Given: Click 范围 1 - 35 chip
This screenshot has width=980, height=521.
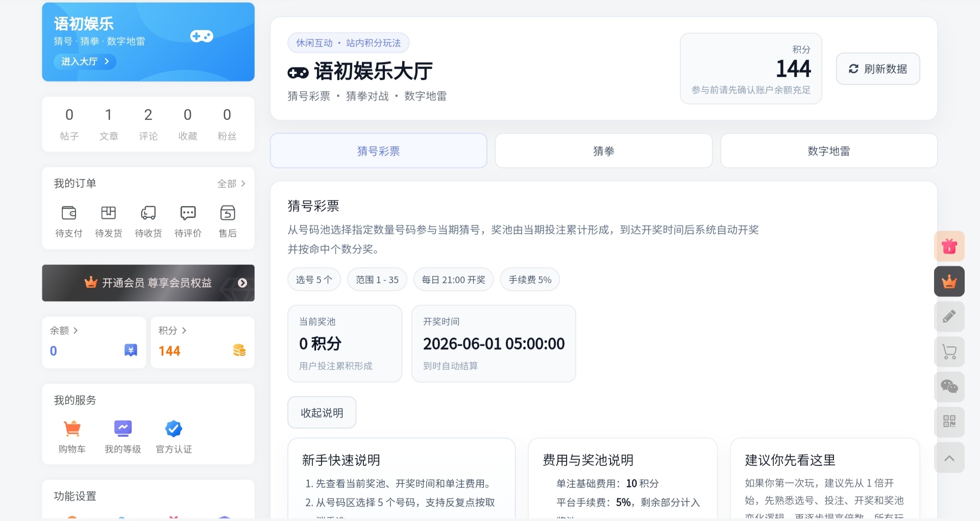Looking at the screenshot, I should point(377,280).
